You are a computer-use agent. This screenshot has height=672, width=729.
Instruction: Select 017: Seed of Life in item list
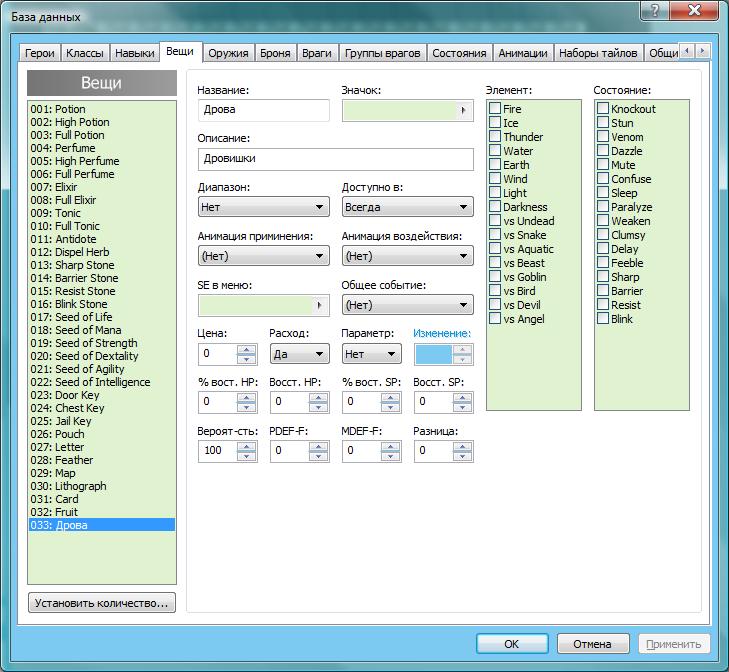tap(71, 317)
